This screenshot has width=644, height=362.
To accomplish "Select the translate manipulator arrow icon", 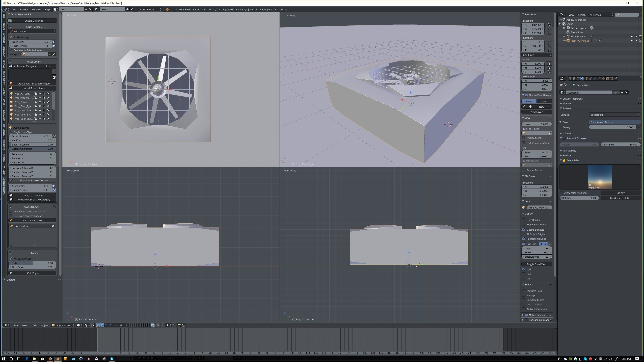I will (102, 325).
